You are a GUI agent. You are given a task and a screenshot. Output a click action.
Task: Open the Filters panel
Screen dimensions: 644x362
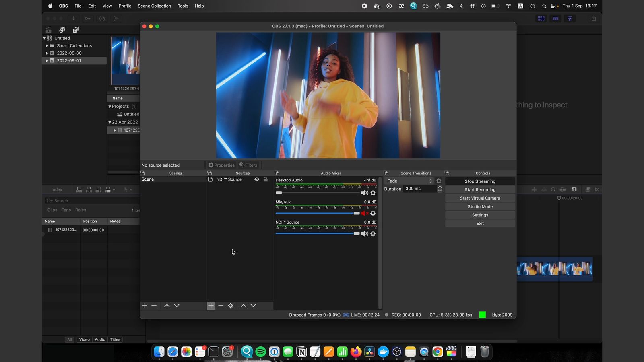coord(248,165)
